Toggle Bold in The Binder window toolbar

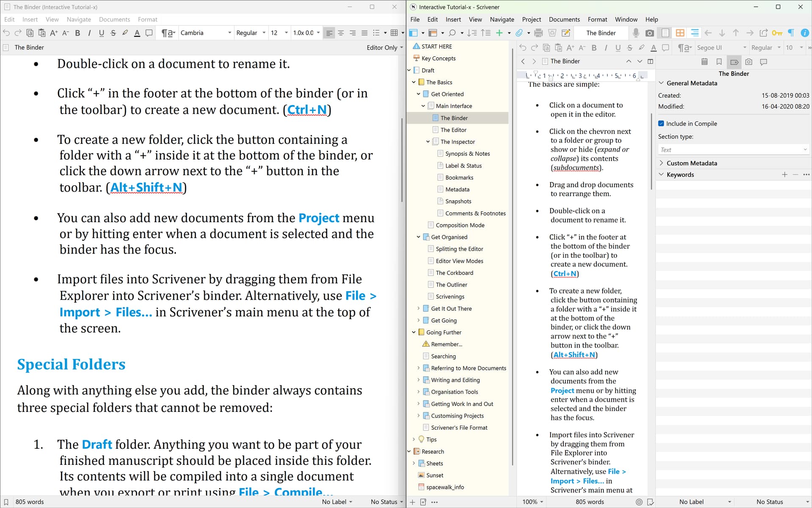(77, 33)
